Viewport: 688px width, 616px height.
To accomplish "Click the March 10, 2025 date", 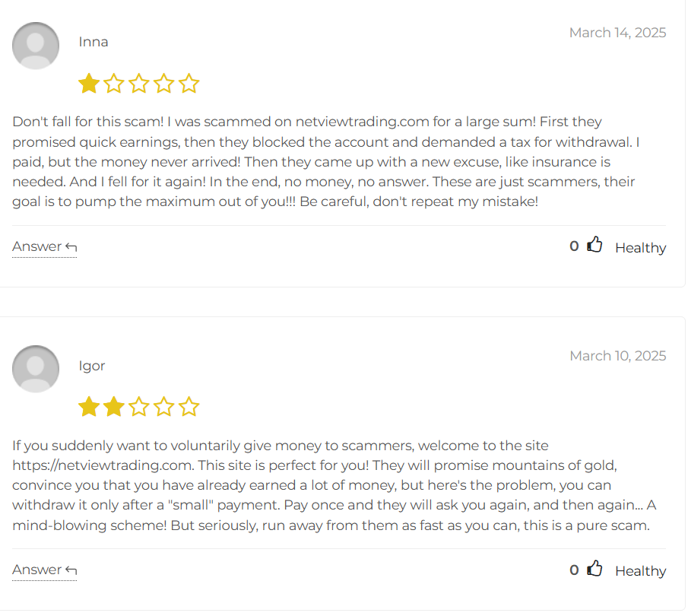I will 617,356.
